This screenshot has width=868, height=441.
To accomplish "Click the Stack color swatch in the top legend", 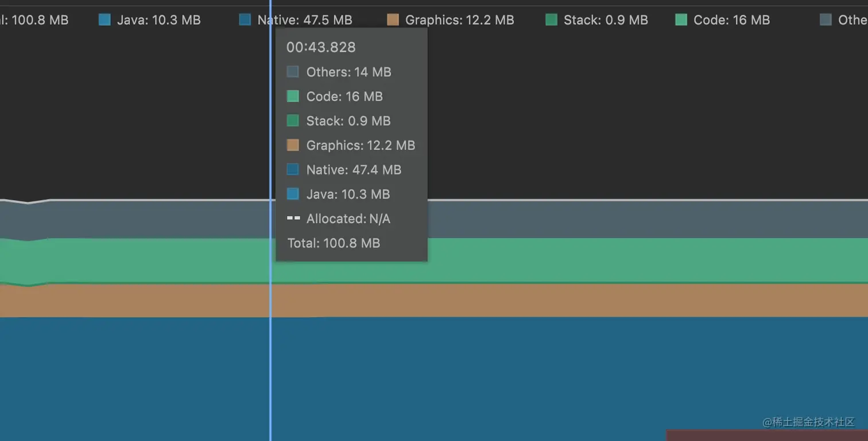I will (551, 20).
